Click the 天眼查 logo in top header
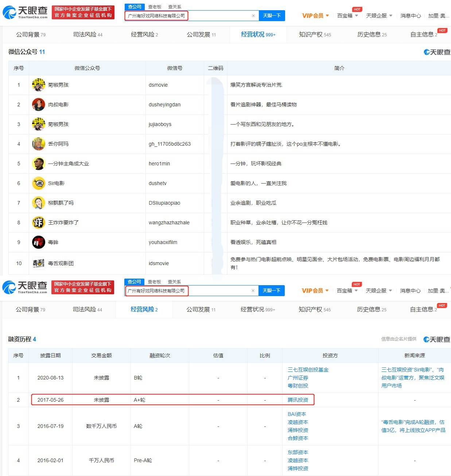 coord(25,12)
